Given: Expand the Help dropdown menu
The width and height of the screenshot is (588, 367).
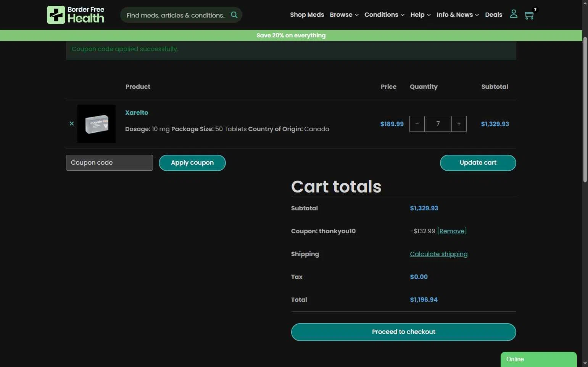Looking at the screenshot, I should (x=420, y=14).
